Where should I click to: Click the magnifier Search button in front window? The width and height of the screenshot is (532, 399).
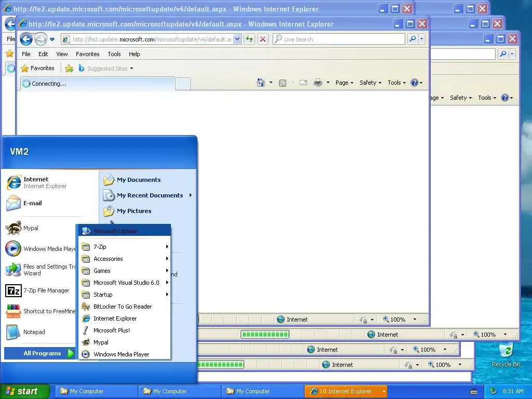tap(413, 39)
